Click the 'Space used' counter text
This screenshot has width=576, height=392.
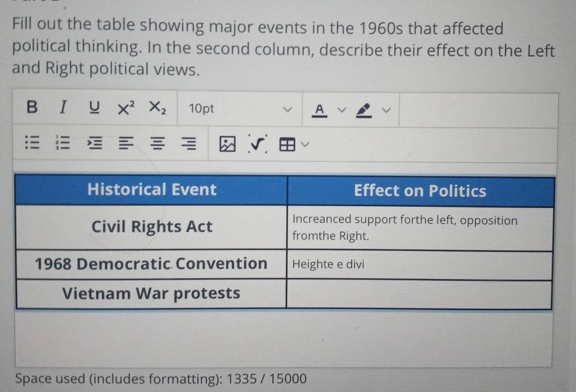click(161, 379)
